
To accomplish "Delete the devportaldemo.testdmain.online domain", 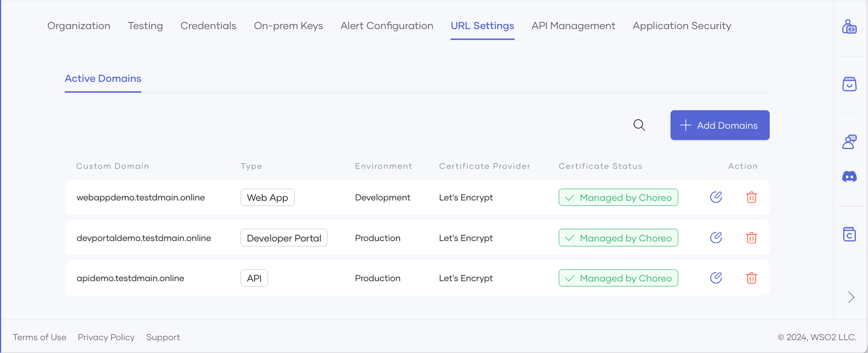I will (x=751, y=237).
